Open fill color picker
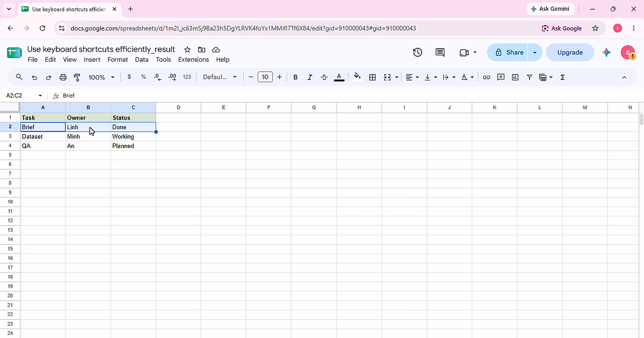This screenshot has height=338, width=644. (358, 77)
